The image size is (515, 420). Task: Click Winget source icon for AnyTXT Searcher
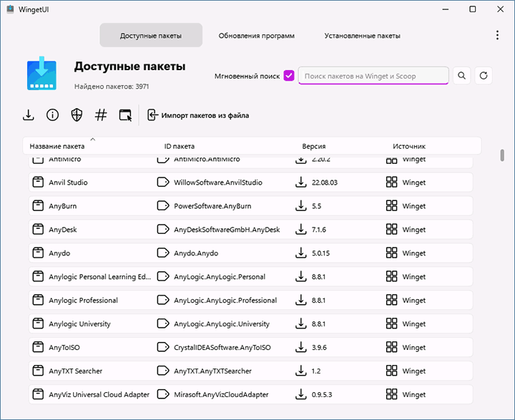[x=391, y=371]
